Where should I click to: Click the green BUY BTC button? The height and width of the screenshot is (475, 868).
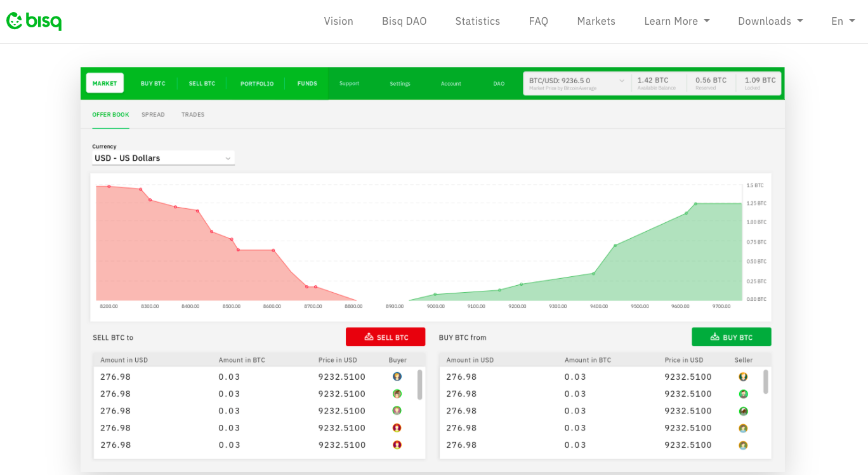(x=732, y=337)
